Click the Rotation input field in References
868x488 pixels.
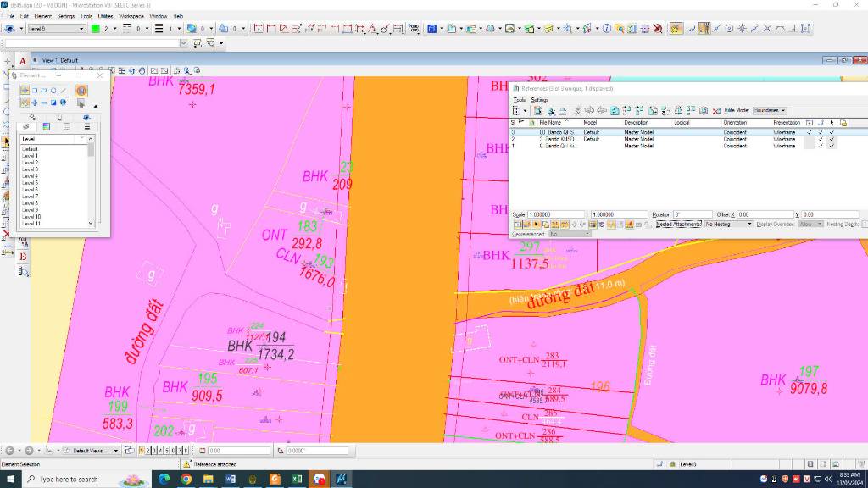click(693, 214)
